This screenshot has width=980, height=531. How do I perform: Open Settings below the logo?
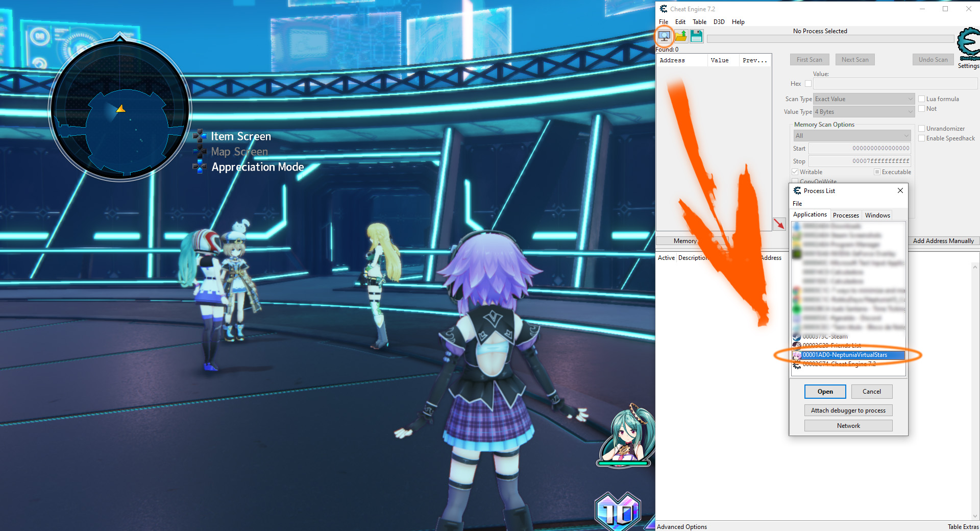968,66
